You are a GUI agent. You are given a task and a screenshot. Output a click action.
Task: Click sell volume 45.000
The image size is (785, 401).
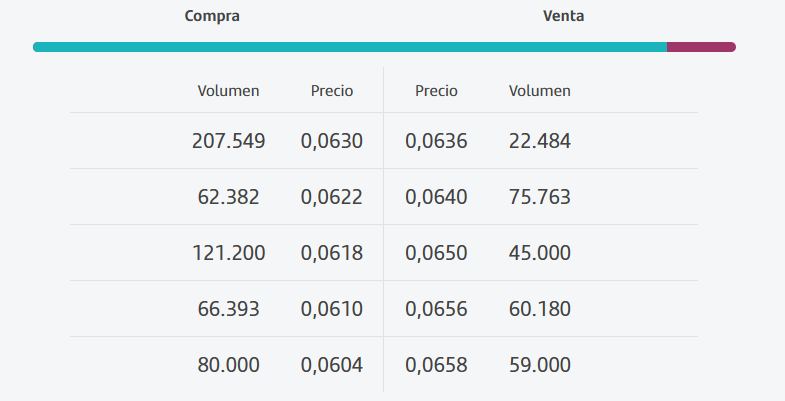point(540,253)
